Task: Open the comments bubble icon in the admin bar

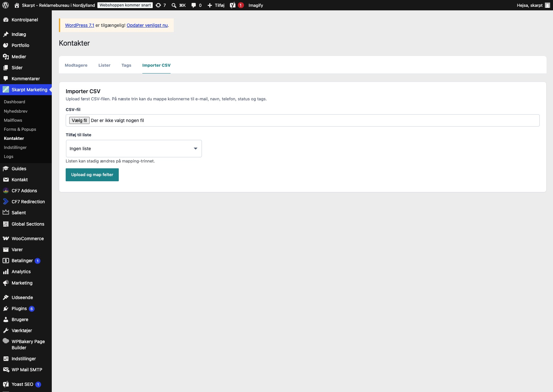Action: click(194, 5)
